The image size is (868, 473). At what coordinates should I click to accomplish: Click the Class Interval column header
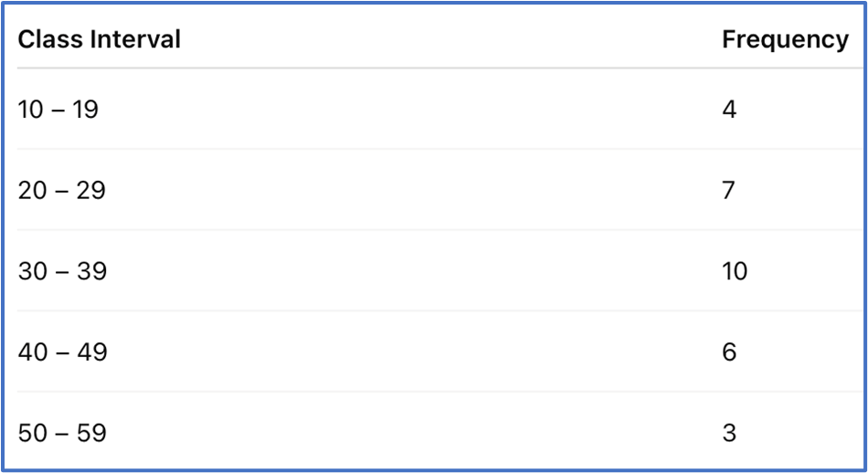pos(100,39)
